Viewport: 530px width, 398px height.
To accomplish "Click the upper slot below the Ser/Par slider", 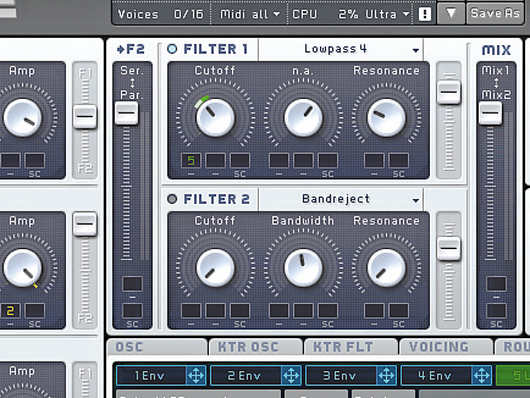I will pos(132,284).
